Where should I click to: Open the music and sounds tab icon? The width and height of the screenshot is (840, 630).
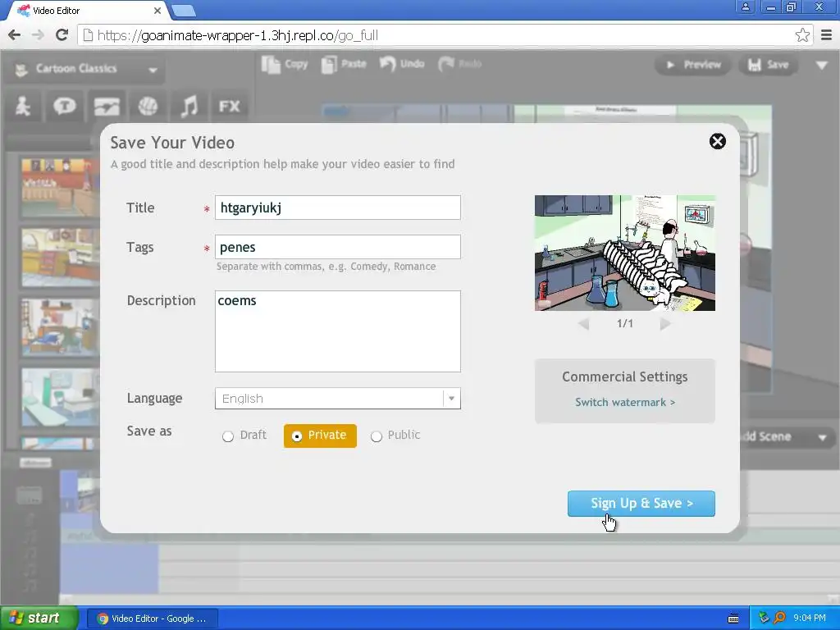click(189, 107)
